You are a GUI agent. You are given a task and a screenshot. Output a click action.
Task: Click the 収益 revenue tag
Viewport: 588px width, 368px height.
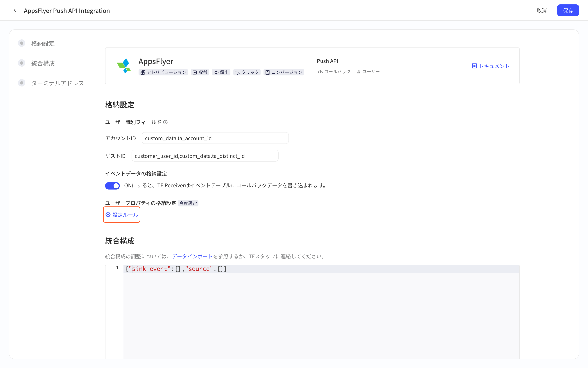tap(200, 72)
